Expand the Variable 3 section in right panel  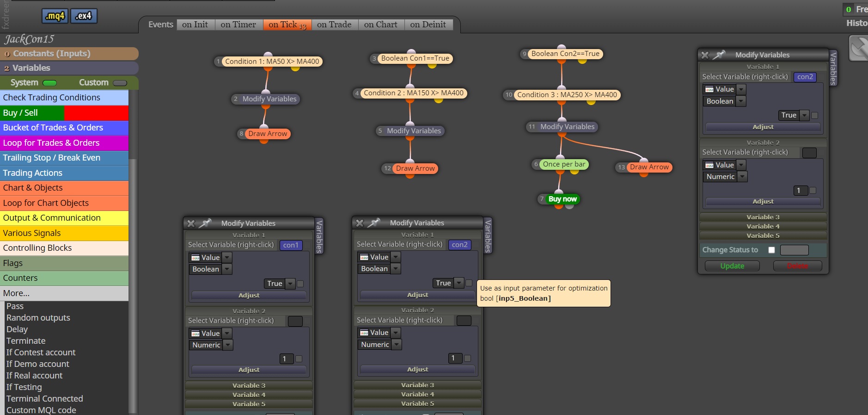coord(763,217)
